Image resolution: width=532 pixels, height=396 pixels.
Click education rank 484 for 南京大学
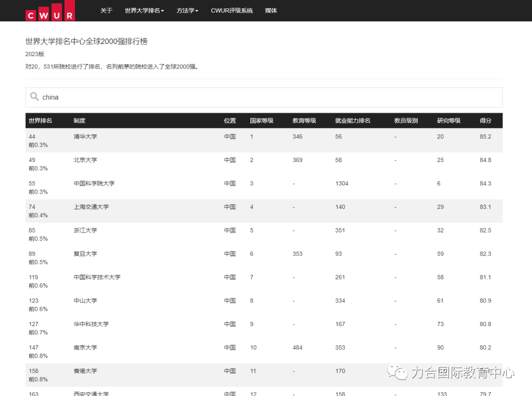point(297,347)
